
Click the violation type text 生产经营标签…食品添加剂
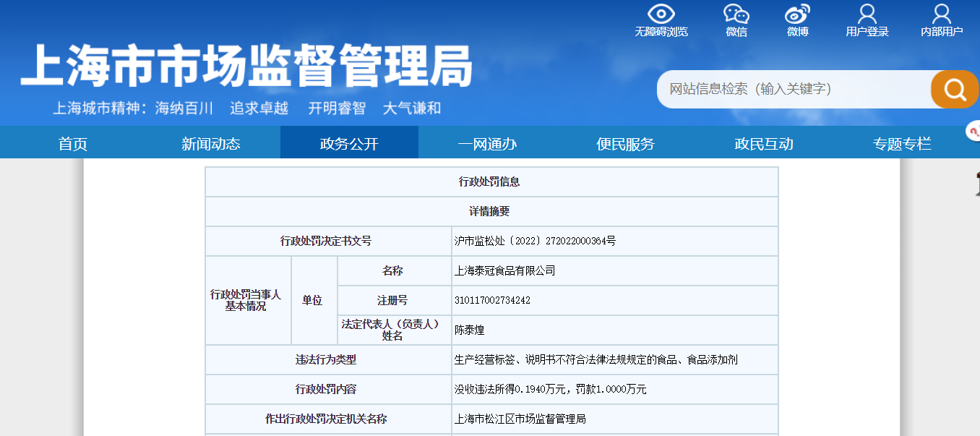click(596, 360)
